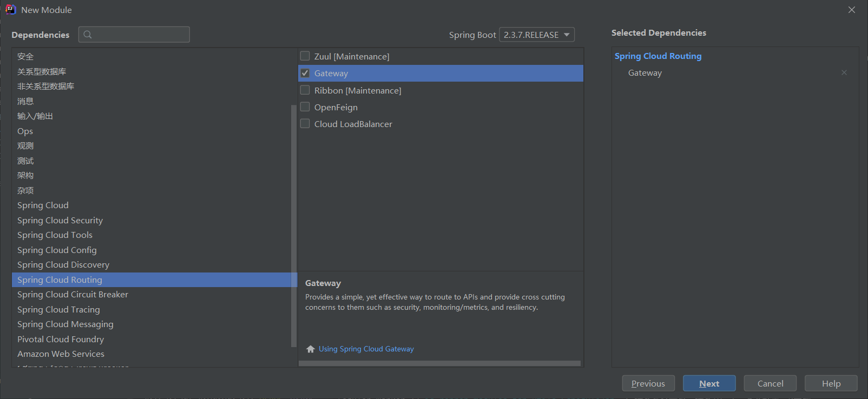Click the Dependencies search input field
Viewport: 868px width, 399px height.
click(134, 35)
